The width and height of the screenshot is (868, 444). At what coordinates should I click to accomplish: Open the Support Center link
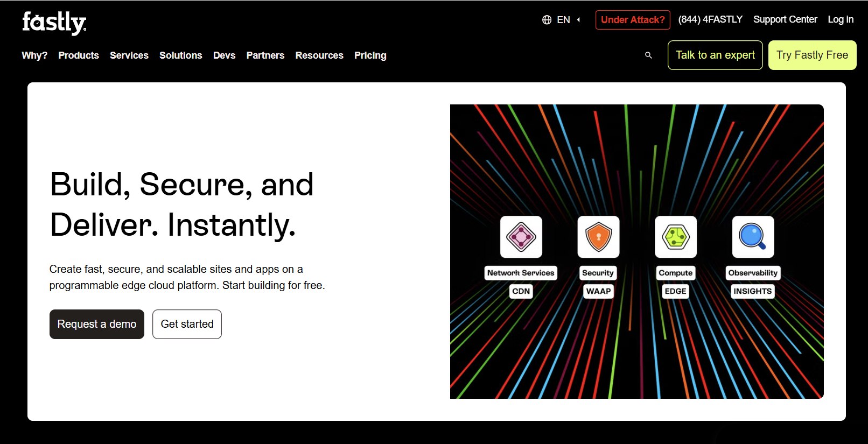click(x=785, y=19)
